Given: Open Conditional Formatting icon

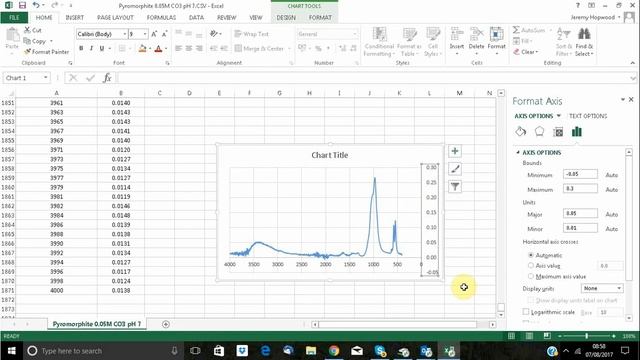Looking at the screenshot, I should (x=380, y=34).
